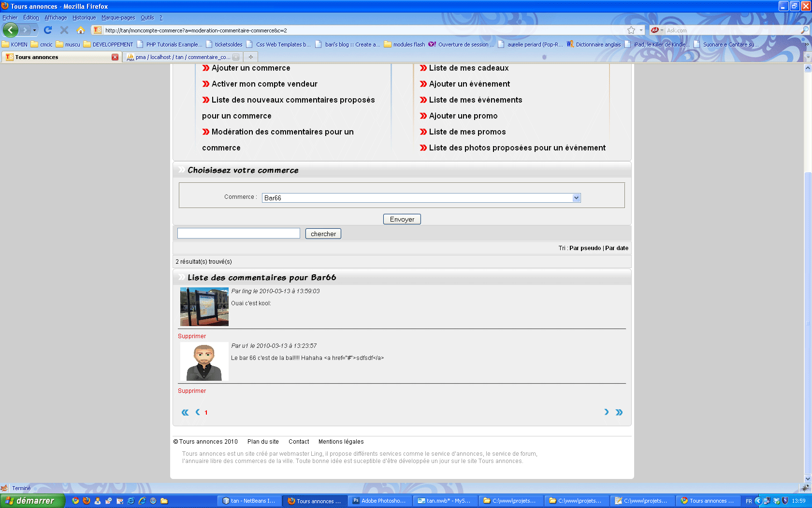
Task: Open the muscu bookmark folder
Action: [68, 44]
